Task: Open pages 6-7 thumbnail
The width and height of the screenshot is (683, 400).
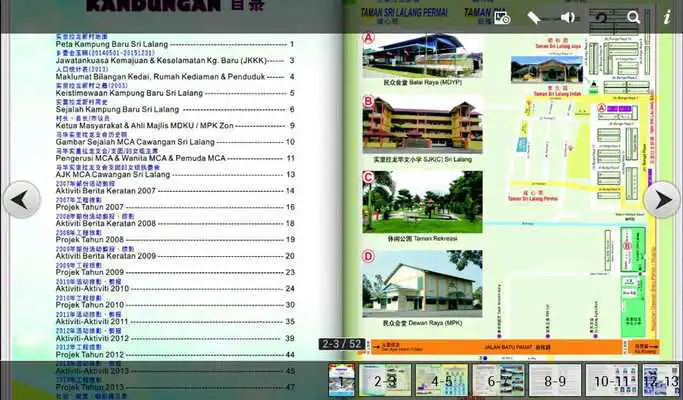Action: pyautogui.click(x=499, y=380)
